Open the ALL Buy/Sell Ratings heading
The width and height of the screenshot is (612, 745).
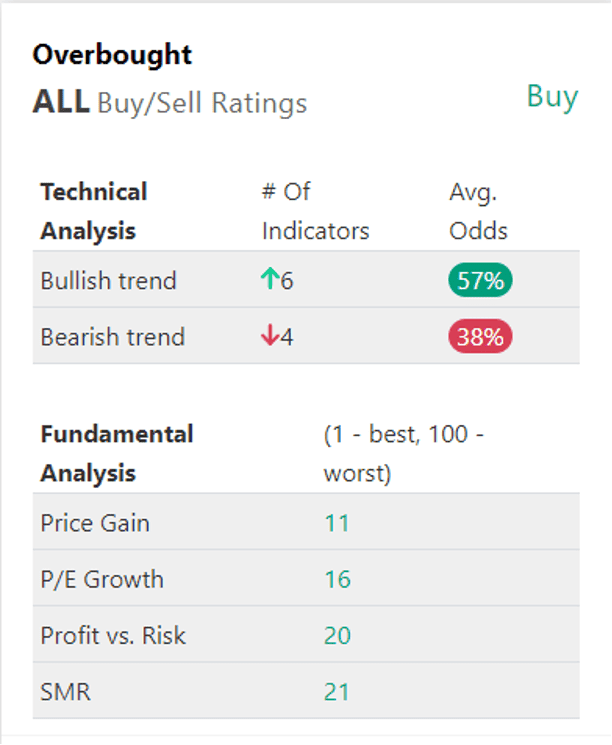pos(170,103)
